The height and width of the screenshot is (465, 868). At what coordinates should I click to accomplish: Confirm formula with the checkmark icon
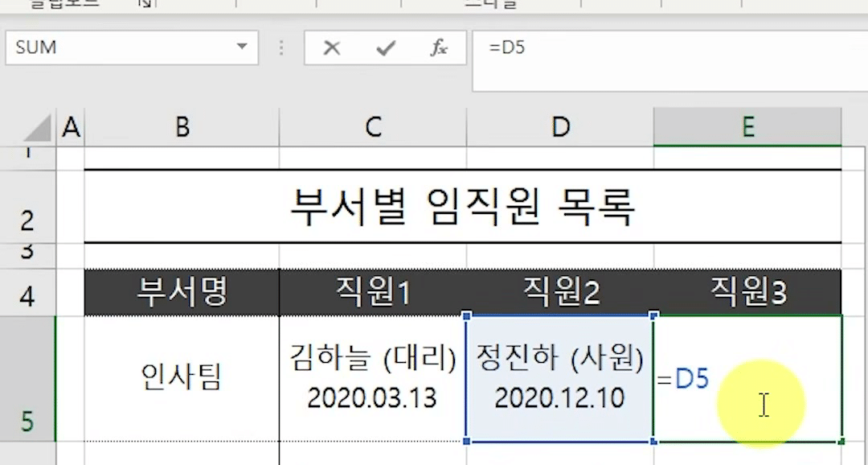[385, 47]
